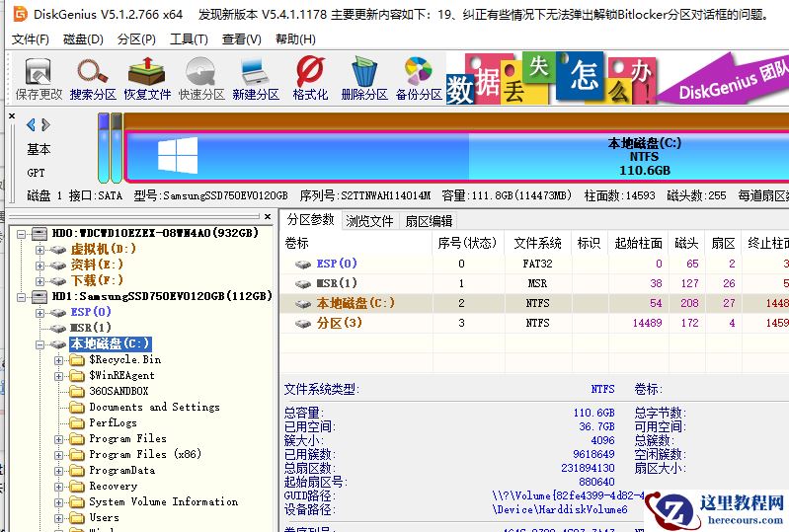Expand the ESP(0) tree node
789x532 pixels.
tap(39, 313)
